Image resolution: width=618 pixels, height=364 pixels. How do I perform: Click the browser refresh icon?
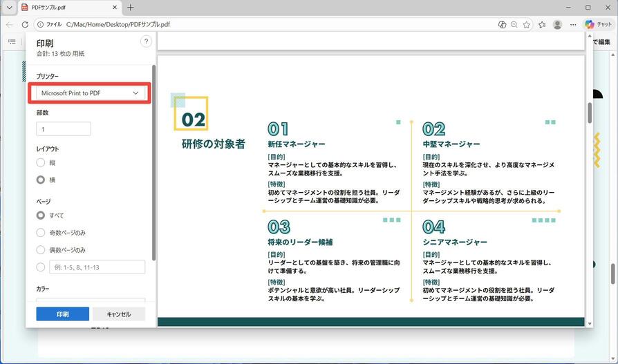pos(25,24)
